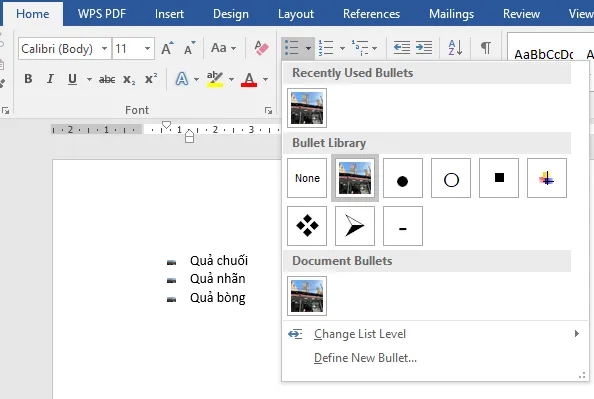This screenshot has width=594, height=399.
Task: Toggle superscript formatting
Action: click(x=151, y=79)
